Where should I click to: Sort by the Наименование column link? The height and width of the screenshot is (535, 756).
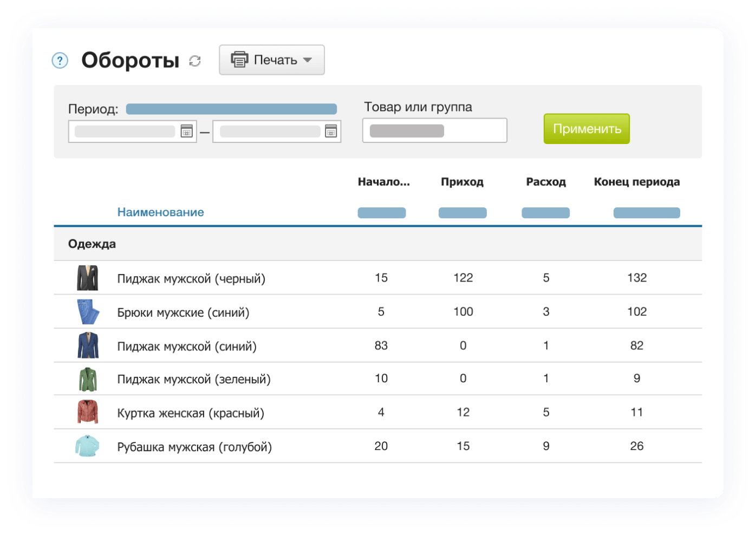point(160,212)
